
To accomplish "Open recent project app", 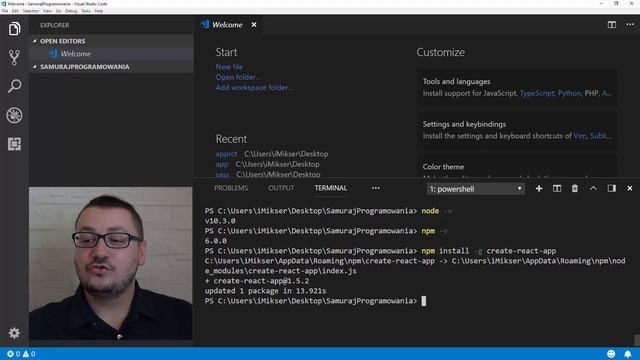I will 222,164.
